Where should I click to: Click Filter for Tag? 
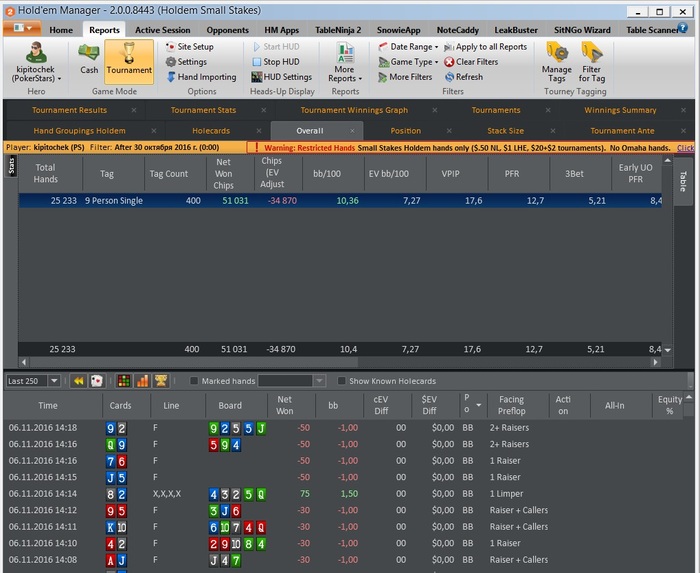[592, 62]
